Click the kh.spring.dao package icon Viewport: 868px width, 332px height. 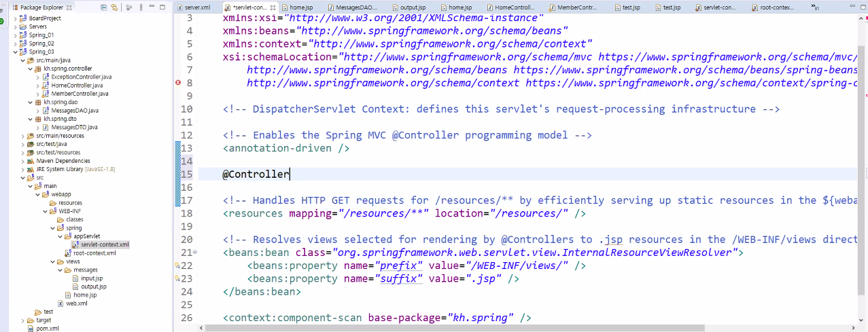[x=39, y=102]
